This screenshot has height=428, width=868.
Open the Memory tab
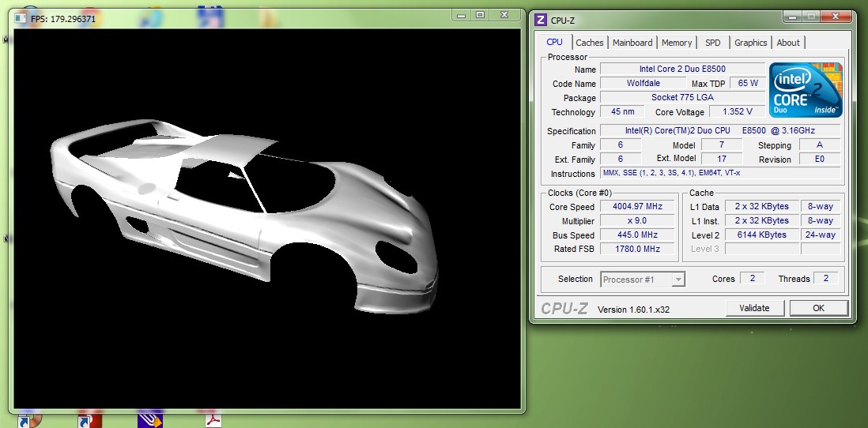tap(677, 43)
